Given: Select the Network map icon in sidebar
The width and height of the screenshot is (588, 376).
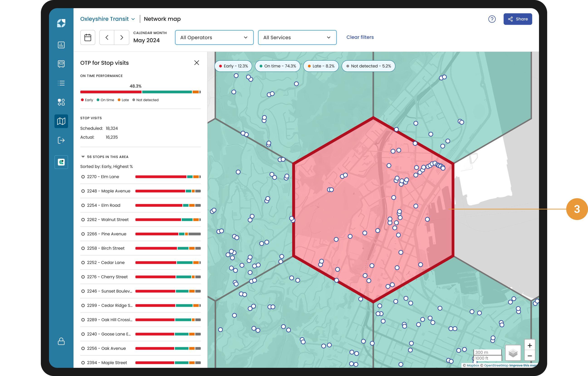Looking at the screenshot, I should tap(61, 121).
